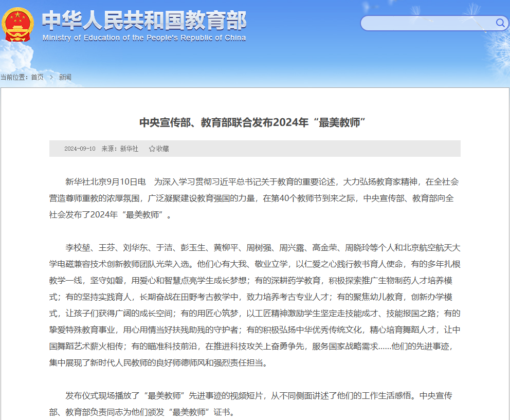This screenshot has width=510, height=420.
Task: Click the national emblem logo
Action: pos(17,23)
